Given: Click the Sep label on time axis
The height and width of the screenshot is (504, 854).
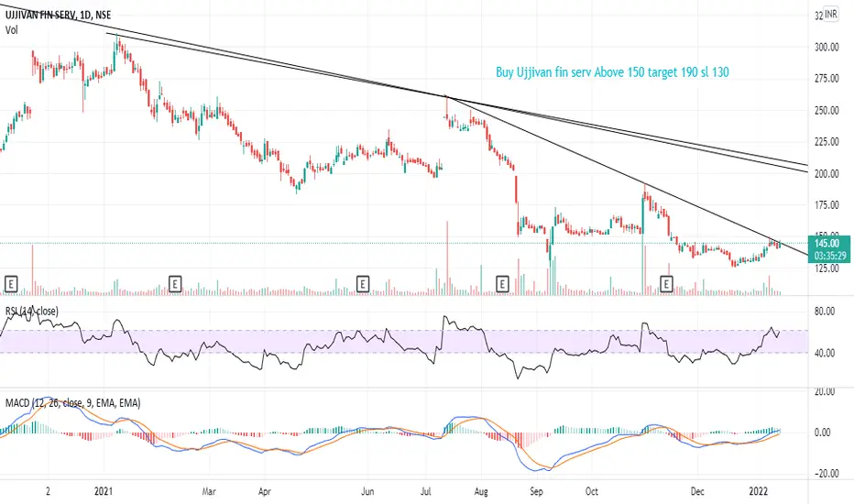Looking at the screenshot, I should point(536,491).
